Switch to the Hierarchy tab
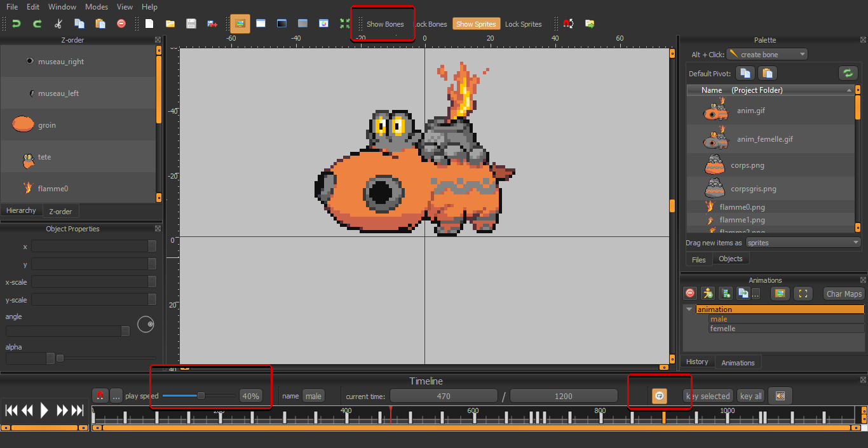The height and width of the screenshot is (448, 868). (x=21, y=210)
